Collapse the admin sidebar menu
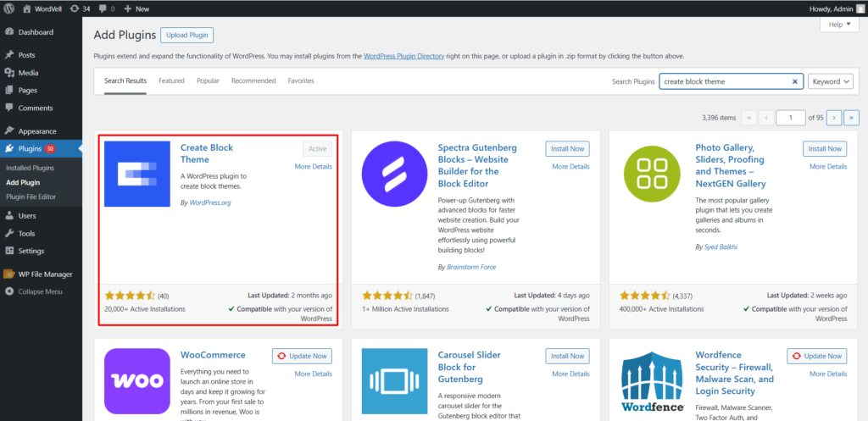868x421 pixels. [x=33, y=291]
